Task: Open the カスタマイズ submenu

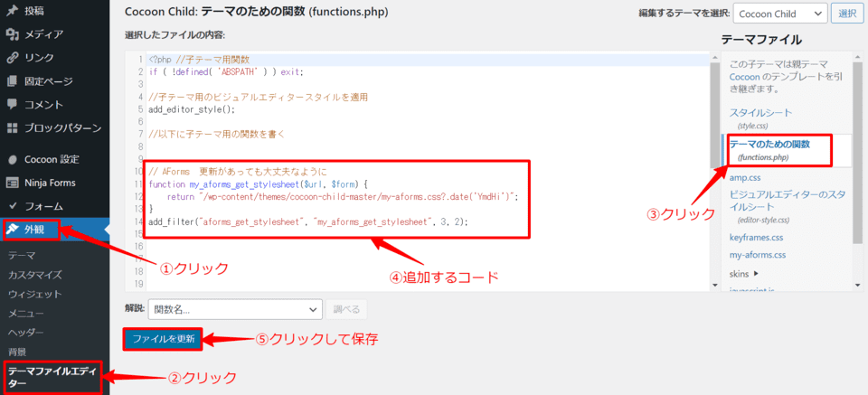Action: 35,275
